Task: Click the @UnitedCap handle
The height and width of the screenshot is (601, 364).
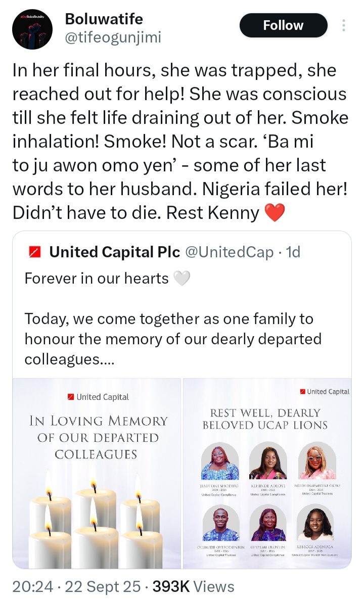Action: coord(230,252)
